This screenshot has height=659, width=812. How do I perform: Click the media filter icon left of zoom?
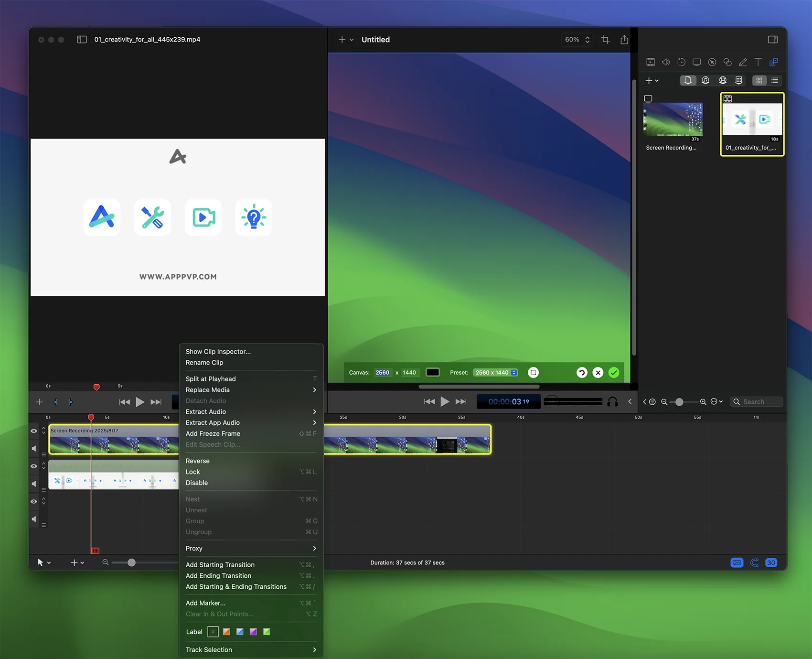652,402
